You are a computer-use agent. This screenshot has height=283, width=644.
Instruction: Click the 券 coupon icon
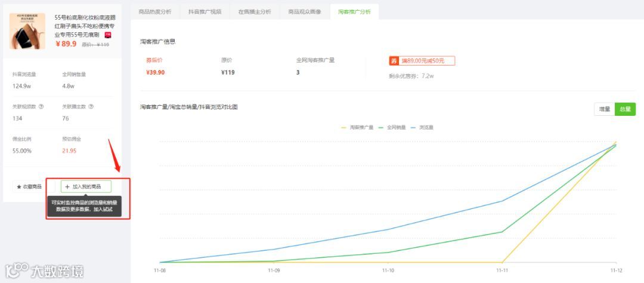(394, 61)
